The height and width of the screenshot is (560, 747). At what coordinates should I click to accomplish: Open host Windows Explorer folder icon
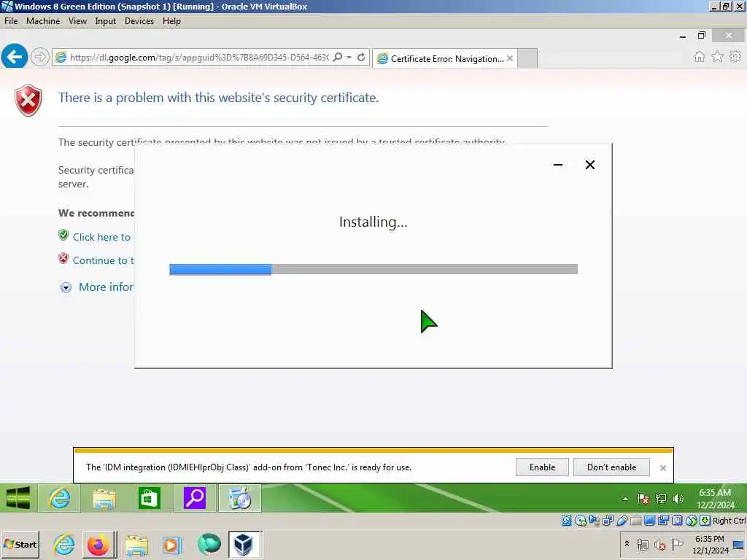pos(136,545)
